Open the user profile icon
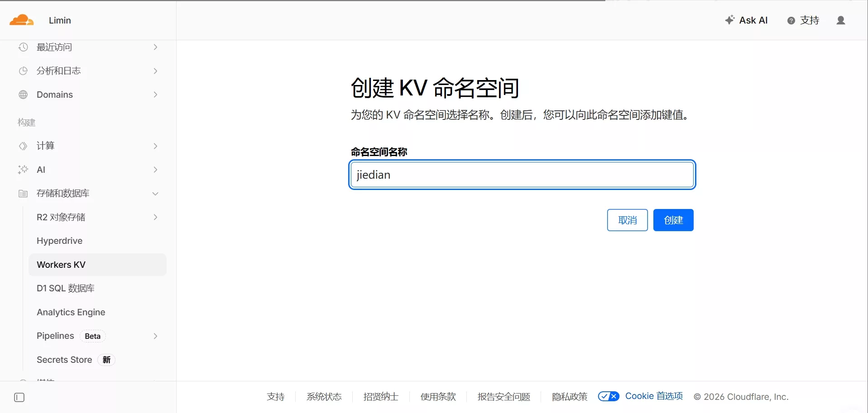Image resolution: width=868 pixels, height=413 pixels. [x=841, y=20]
